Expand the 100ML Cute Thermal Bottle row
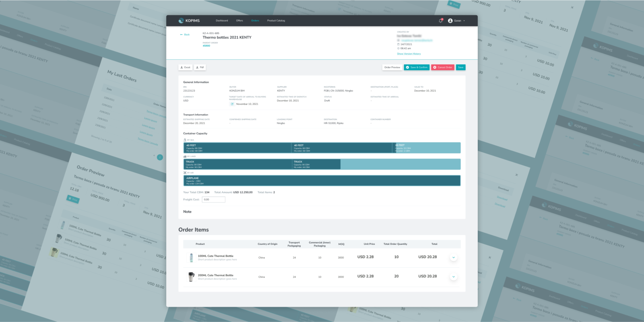Screen dimensions: 644x322 [454, 257]
